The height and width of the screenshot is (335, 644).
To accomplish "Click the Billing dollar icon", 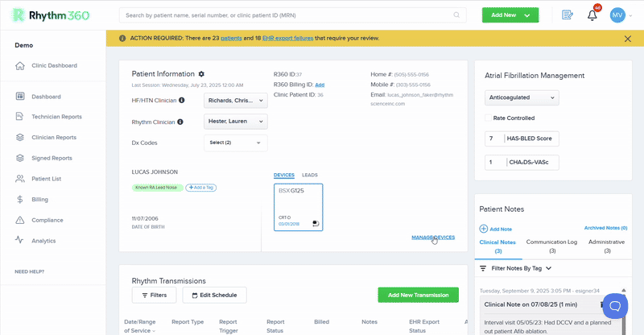I will [19, 200].
